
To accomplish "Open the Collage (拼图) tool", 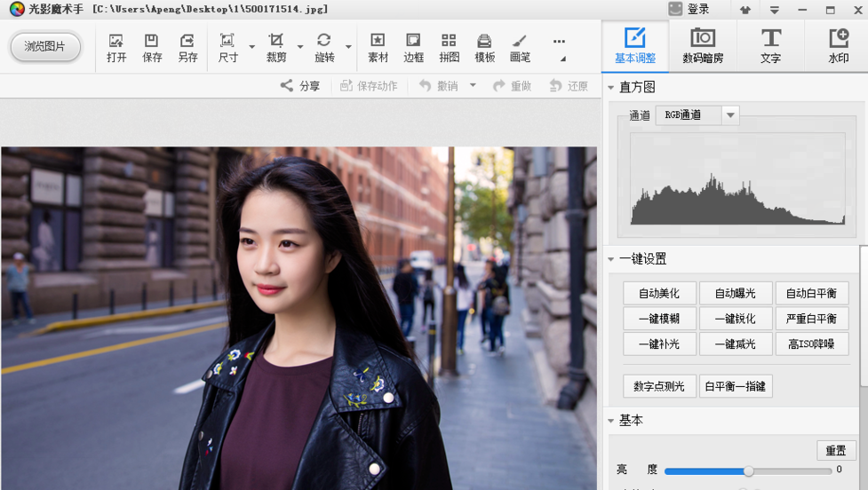I will pyautogui.click(x=449, y=47).
